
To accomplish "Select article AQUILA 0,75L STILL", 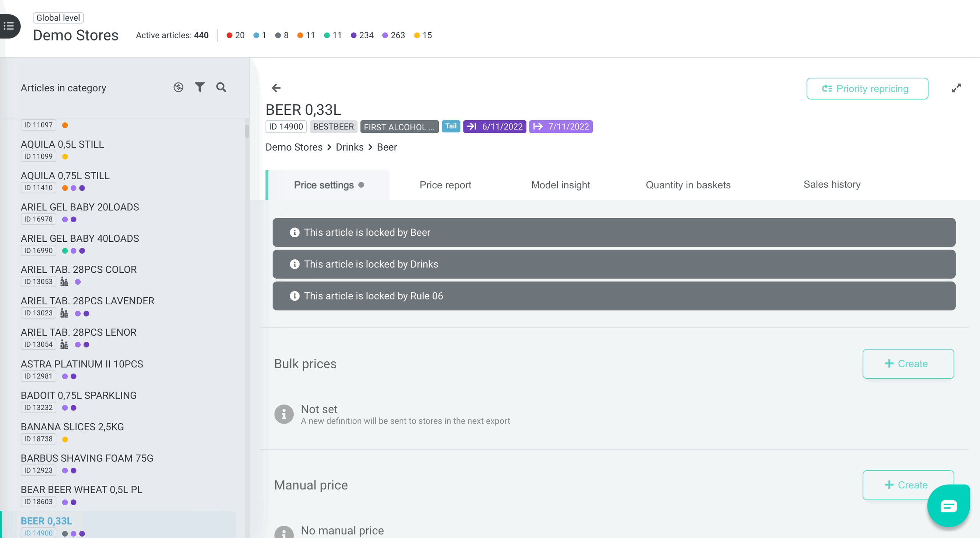I will click(65, 176).
